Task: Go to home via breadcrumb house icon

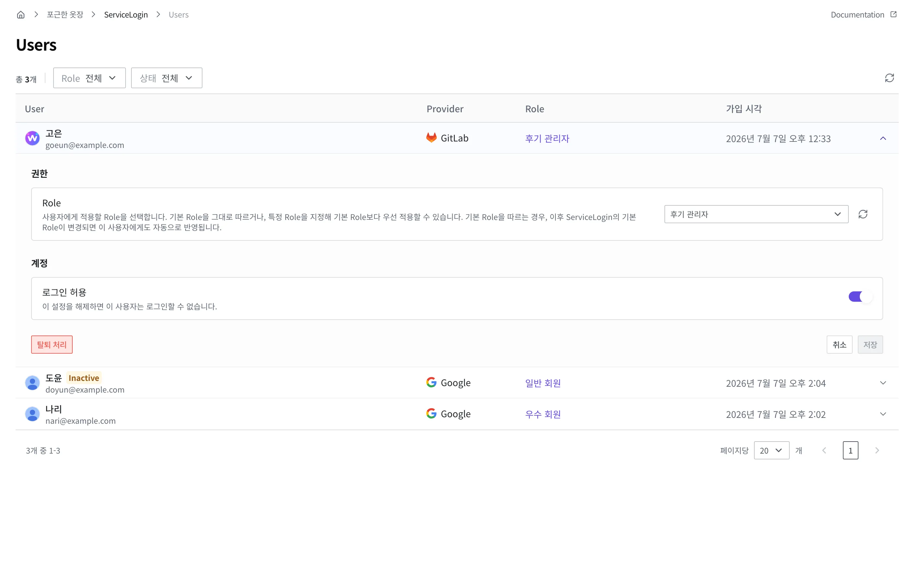Action: tap(21, 15)
